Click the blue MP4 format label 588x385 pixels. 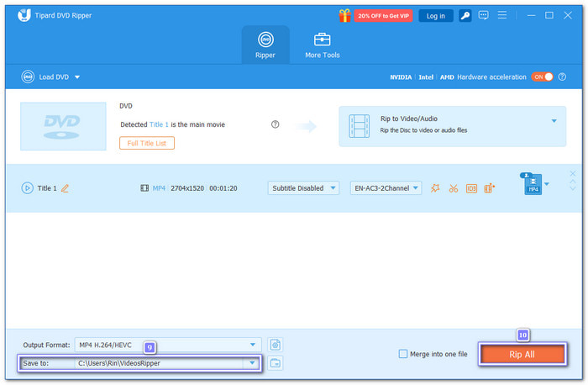click(x=159, y=188)
